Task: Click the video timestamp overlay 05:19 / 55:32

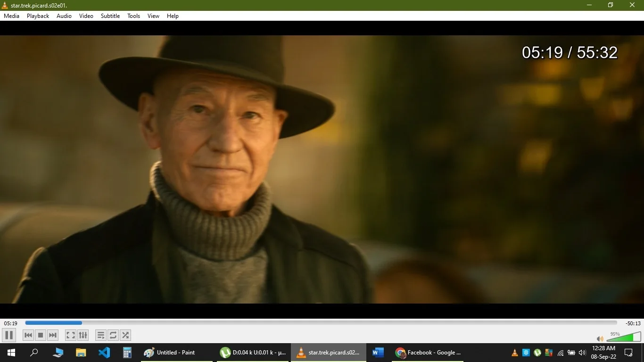Action: click(570, 52)
